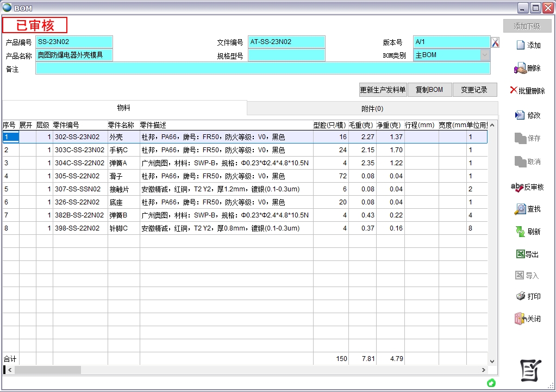Switch to the 附件(0) tab
The height and width of the screenshot is (392, 556).
coord(372,108)
